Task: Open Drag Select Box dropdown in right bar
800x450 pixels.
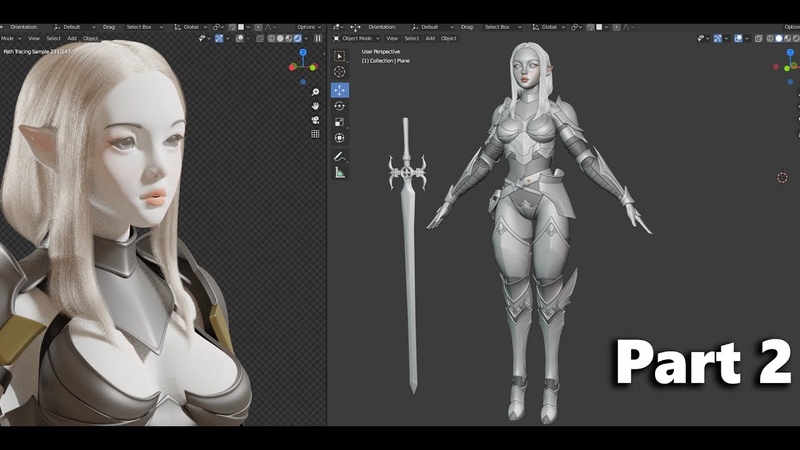Action: tap(503, 27)
